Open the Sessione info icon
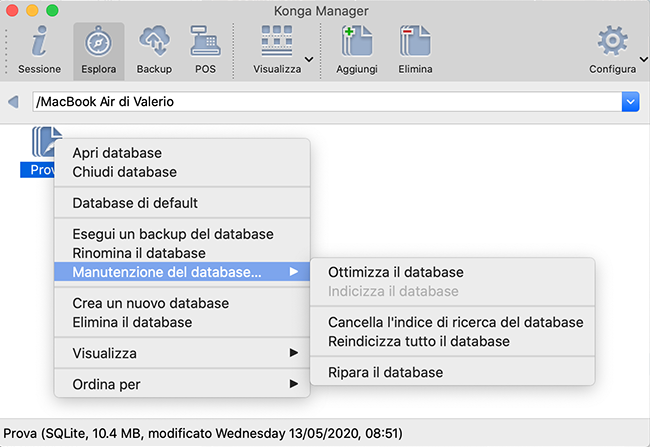Image resolution: width=650 pixels, height=447 pixels. 39,42
